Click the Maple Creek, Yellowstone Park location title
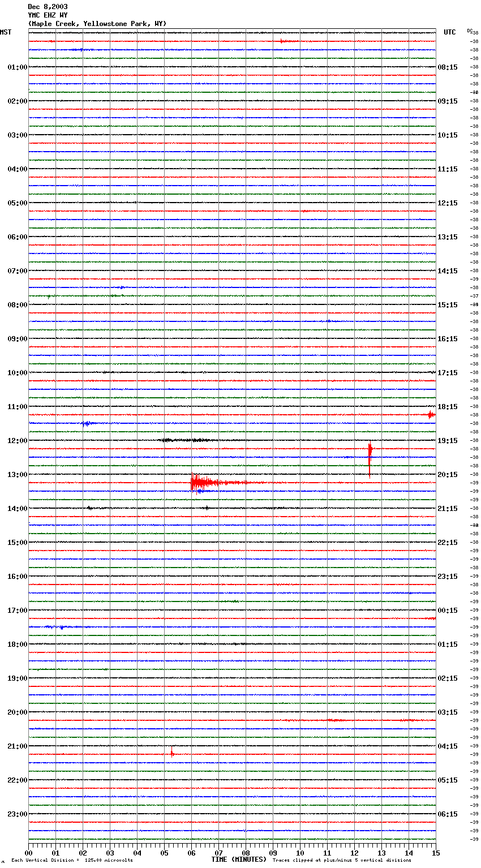The height and width of the screenshot is (868, 481). [x=97, y=24]
